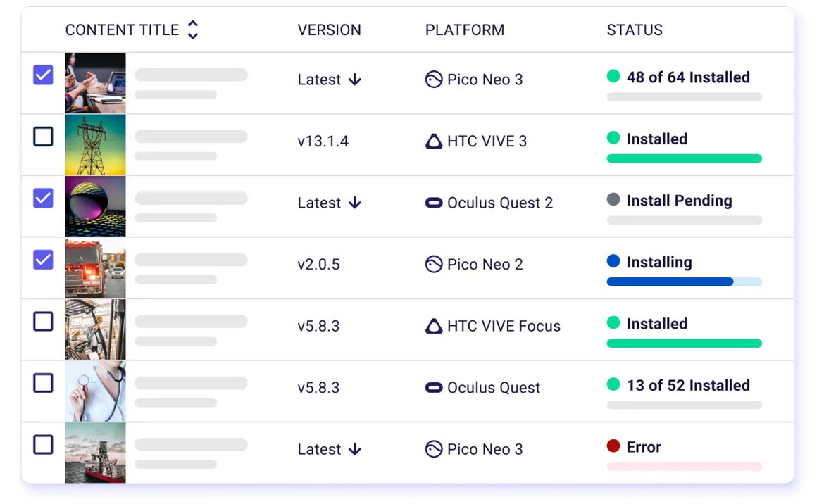This screenshot has width=824, height=504.
Task: Click the Pico Neo 3 platform icon
Action: pos(434,80)
